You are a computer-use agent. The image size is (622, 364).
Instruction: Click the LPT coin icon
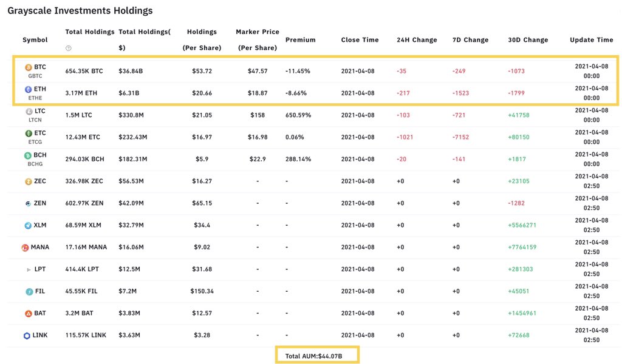click(x=29, y=270)
